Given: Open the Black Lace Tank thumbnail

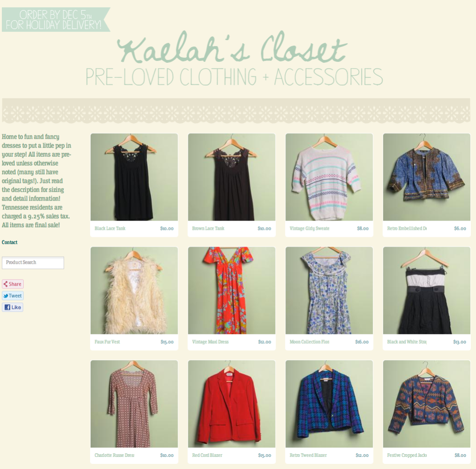Looking at the screenshot, I should pyautogui.click(x=134, y=177).
